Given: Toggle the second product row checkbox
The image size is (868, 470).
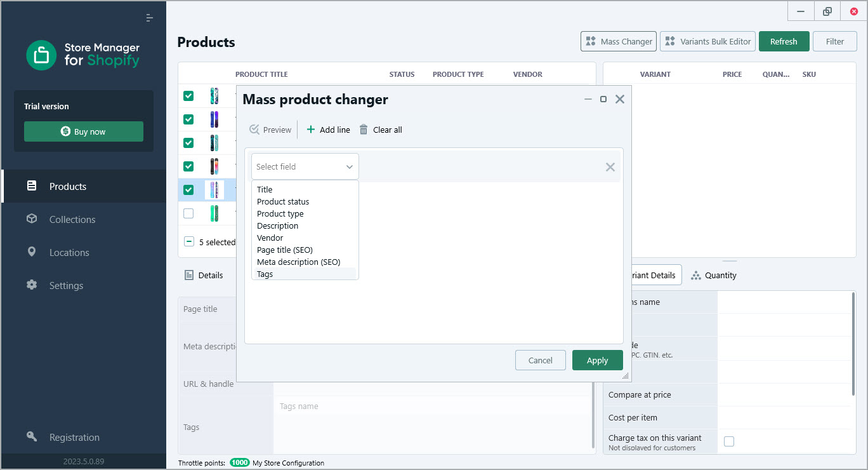Looking at the screenshot, I should click(x=188, y=119).
